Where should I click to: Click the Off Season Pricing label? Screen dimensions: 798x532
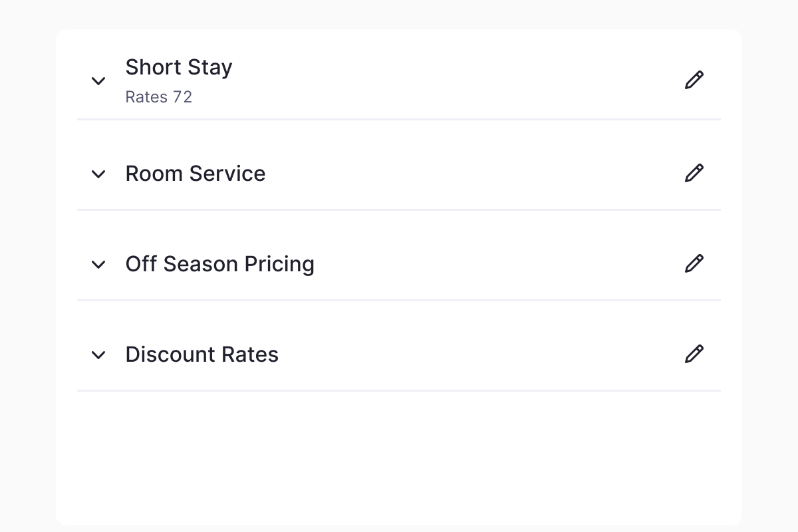(219, 264)
